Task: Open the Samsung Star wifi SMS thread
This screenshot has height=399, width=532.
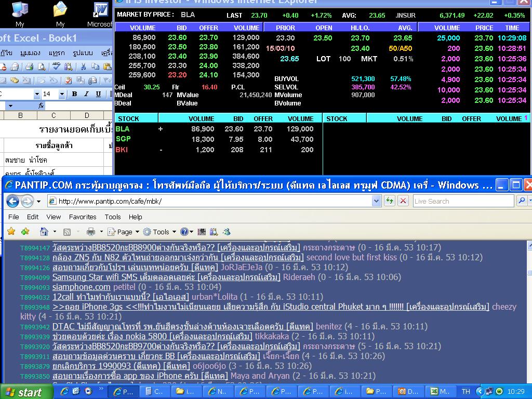Action: tap(166, 277)
